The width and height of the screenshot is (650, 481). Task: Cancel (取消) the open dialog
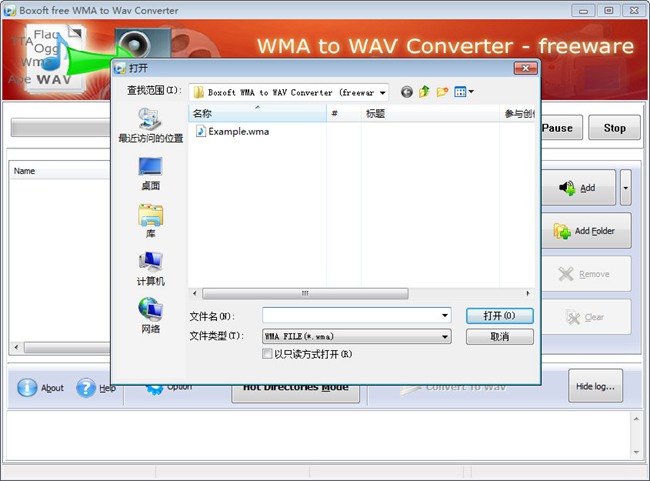[500, 337]
